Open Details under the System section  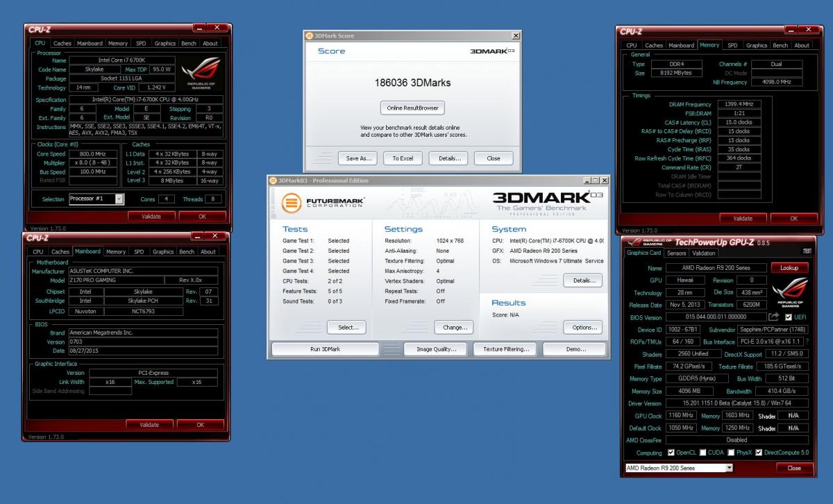583,280
